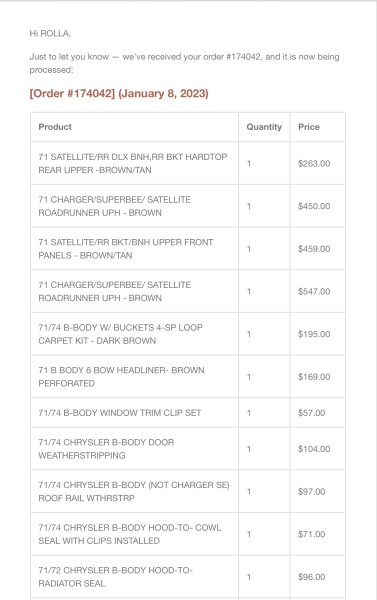Screen dimensions: 377x600
Task: Select the 6 BOW HEADLINER BROWN PERFORATED item
Action: tap(121, 377)
